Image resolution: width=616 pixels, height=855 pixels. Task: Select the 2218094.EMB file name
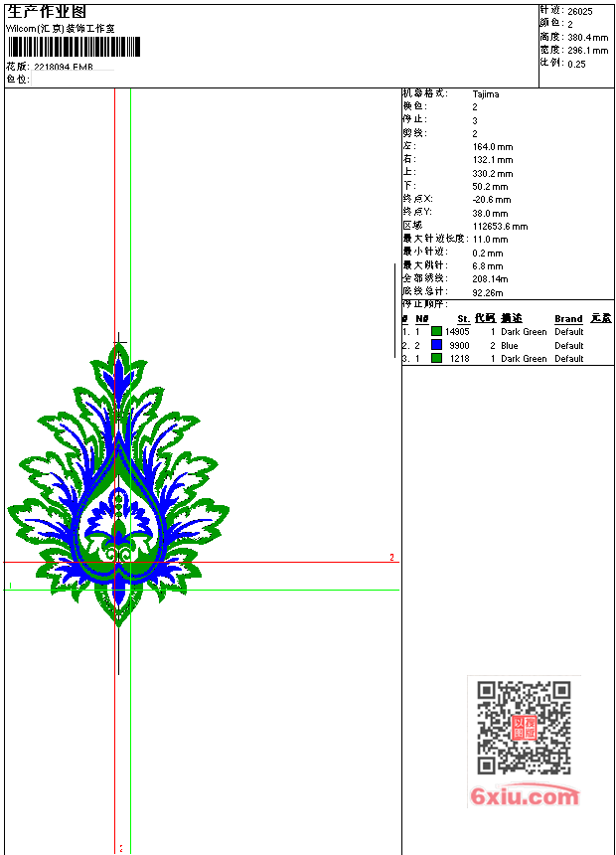point(64,67)
